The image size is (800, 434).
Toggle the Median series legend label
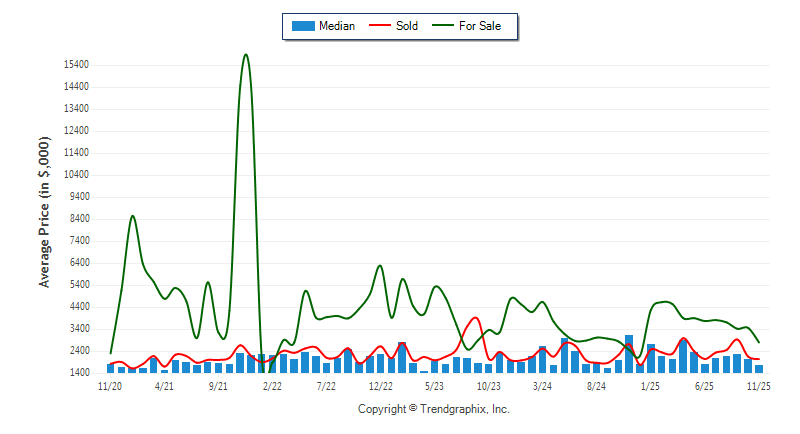[x=337, y=26]
